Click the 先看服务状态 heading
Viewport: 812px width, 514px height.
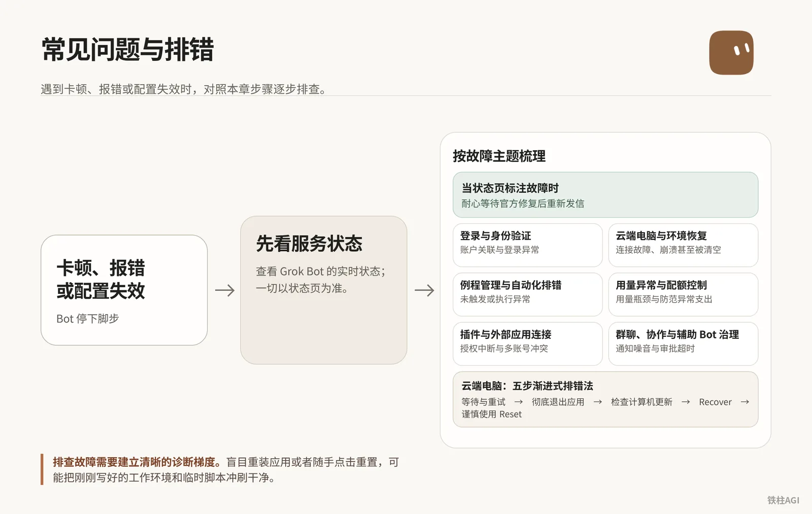tap(309, 244)
